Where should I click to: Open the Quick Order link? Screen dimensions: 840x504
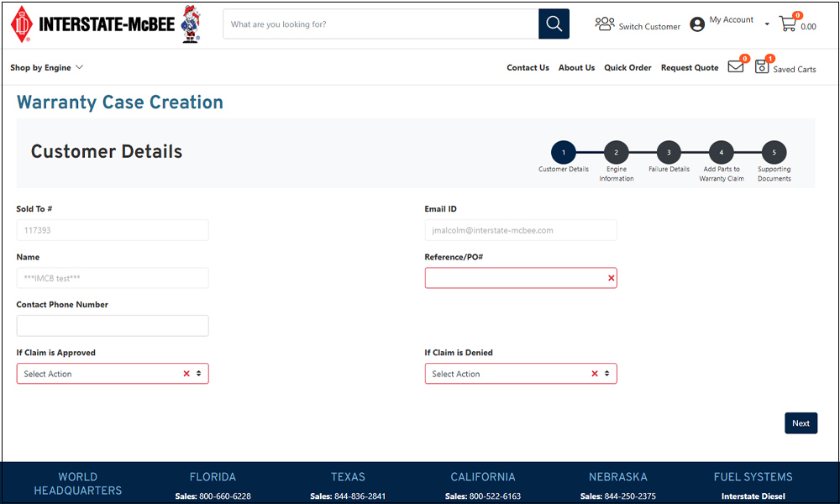pos(627,67)
